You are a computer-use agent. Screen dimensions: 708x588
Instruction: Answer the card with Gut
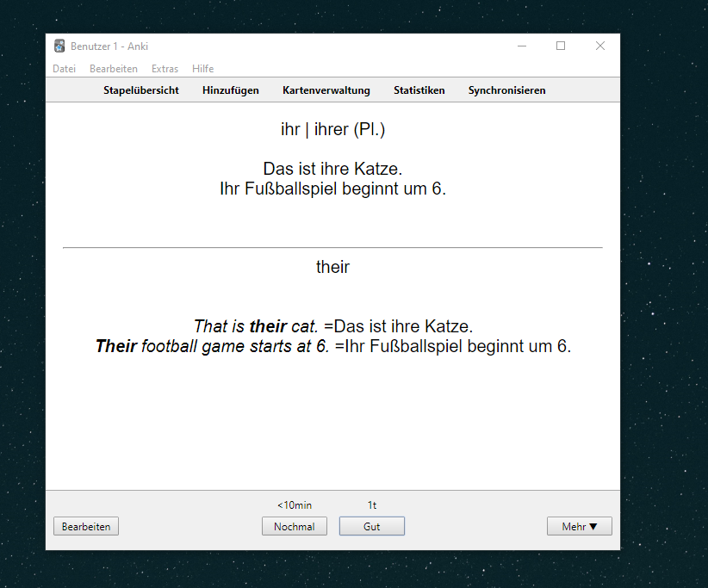click(372, 526)
